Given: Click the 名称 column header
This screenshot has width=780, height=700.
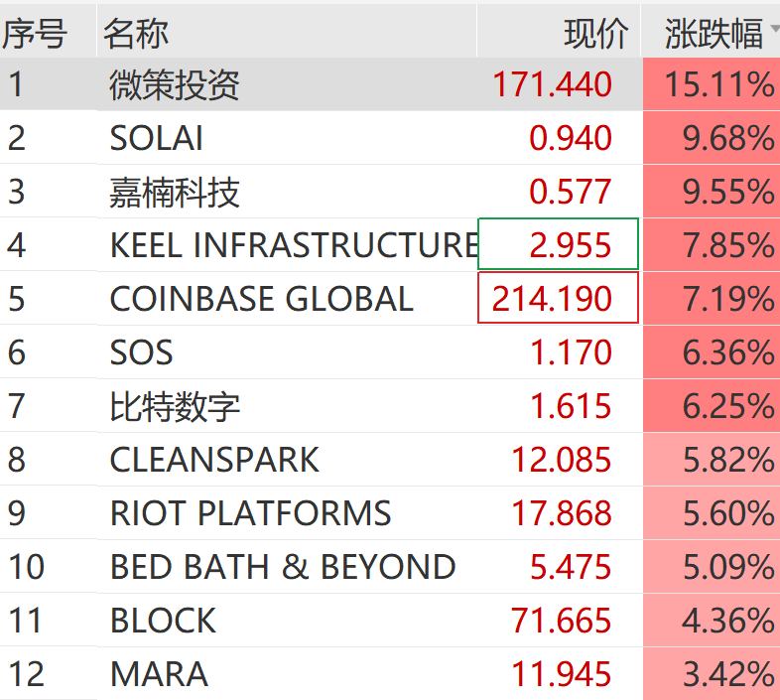Looking at the screenshot, I should [x=137, y=34].
